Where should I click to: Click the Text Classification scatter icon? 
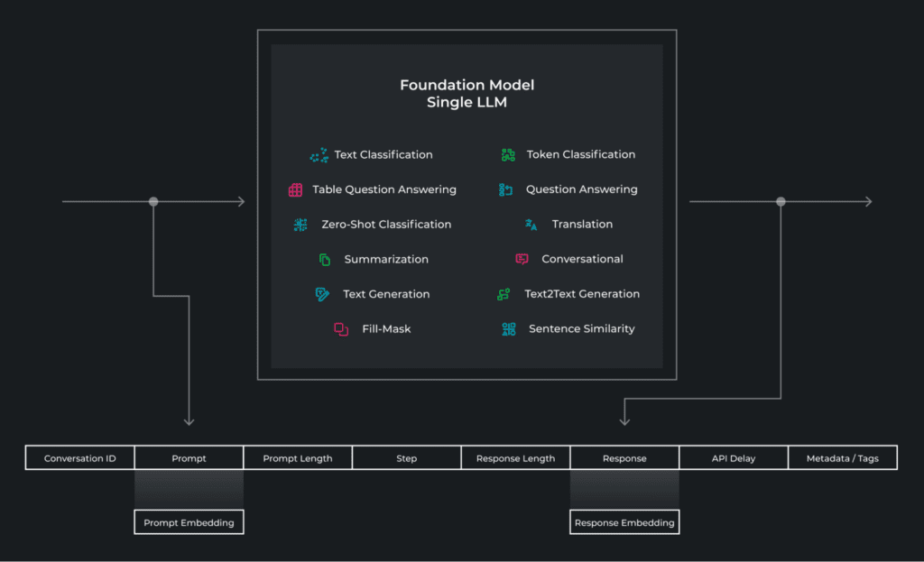click(319, 155)
